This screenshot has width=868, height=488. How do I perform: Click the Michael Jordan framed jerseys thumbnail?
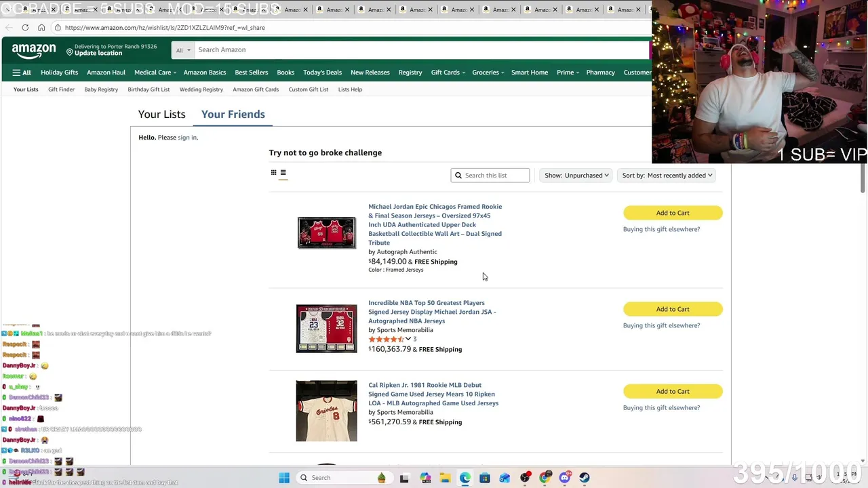[x=326, y=233]
